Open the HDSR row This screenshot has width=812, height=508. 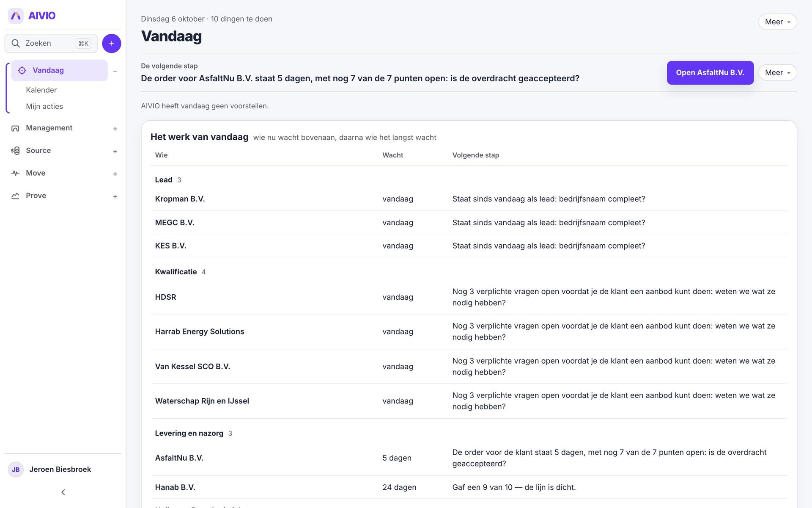pos(469,297)
